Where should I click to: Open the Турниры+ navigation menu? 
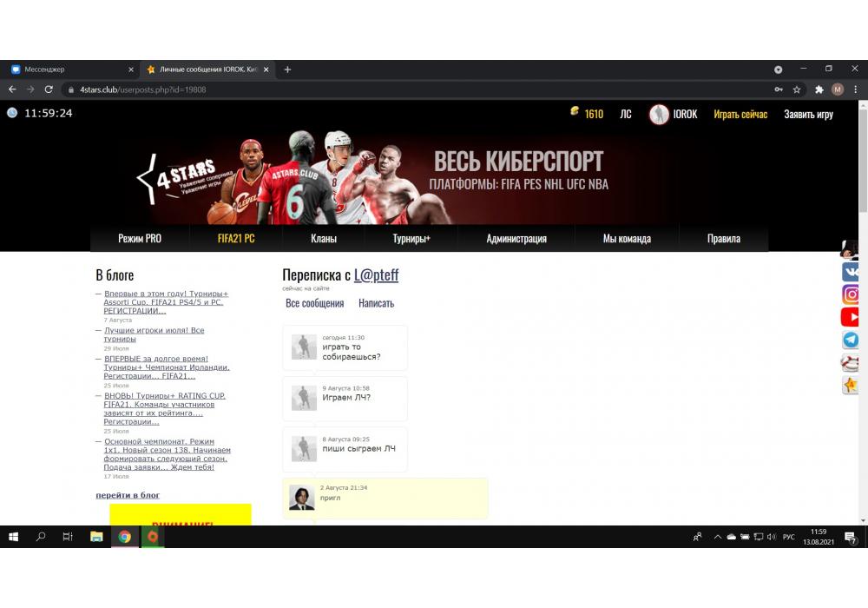pos(411,239)
